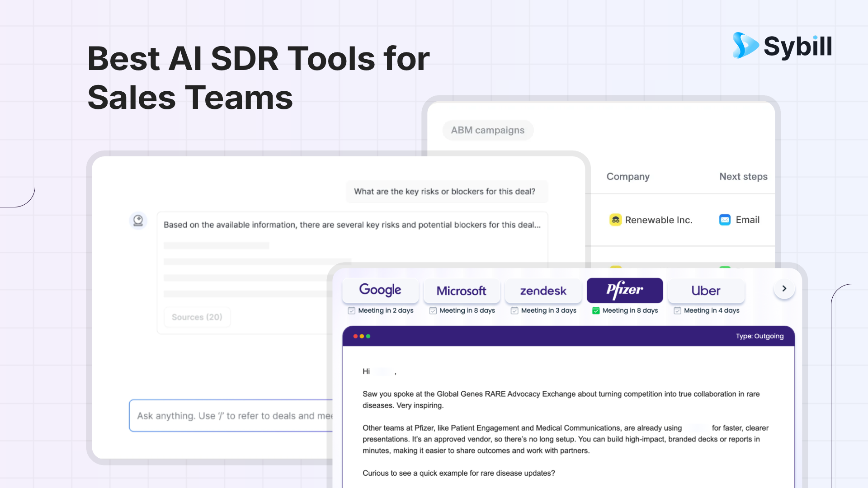Click 'Meeting in 8 days' under Pfizer
The height and width of the screenshot is (488, 868).
pos(630,310)
